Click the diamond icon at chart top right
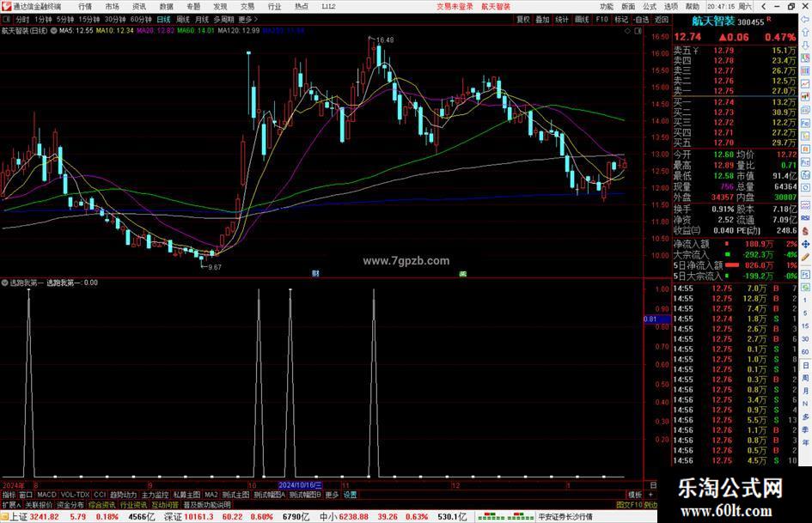This screenshot has width=812, height=523. coord(627,31)
